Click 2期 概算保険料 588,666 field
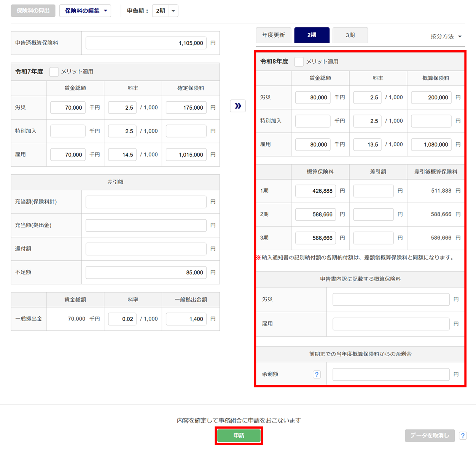Screen dimensions: 476x453 pyautogui.click(x=315, y=215)
